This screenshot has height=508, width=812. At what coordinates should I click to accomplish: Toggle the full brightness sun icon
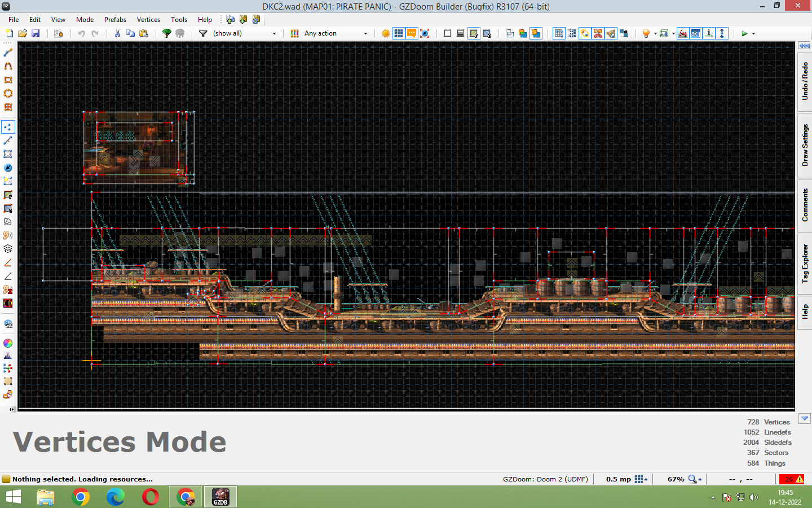[386, 33]
